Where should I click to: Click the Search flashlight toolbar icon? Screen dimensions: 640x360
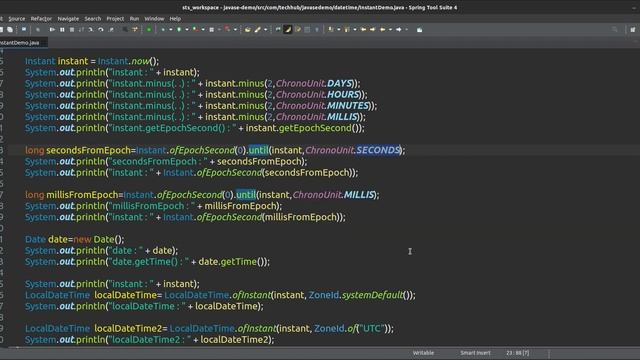pyautogui.click(x=258, y=29)
